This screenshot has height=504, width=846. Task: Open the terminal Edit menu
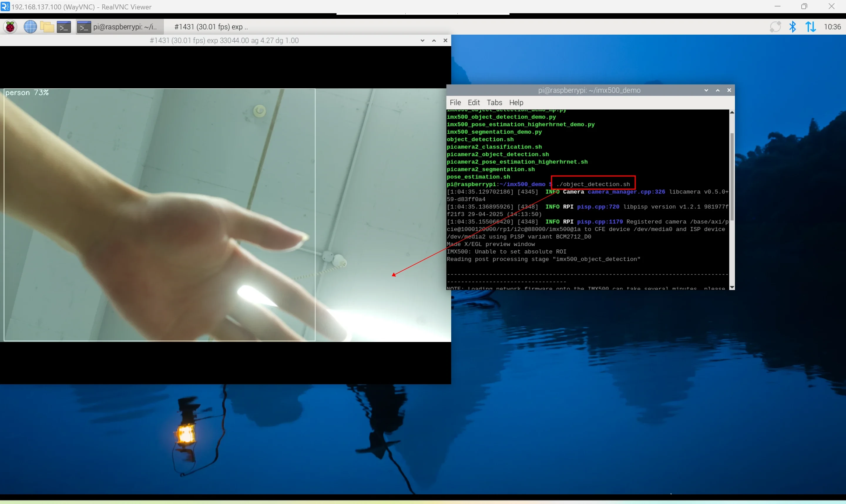(x=473, y=102)
